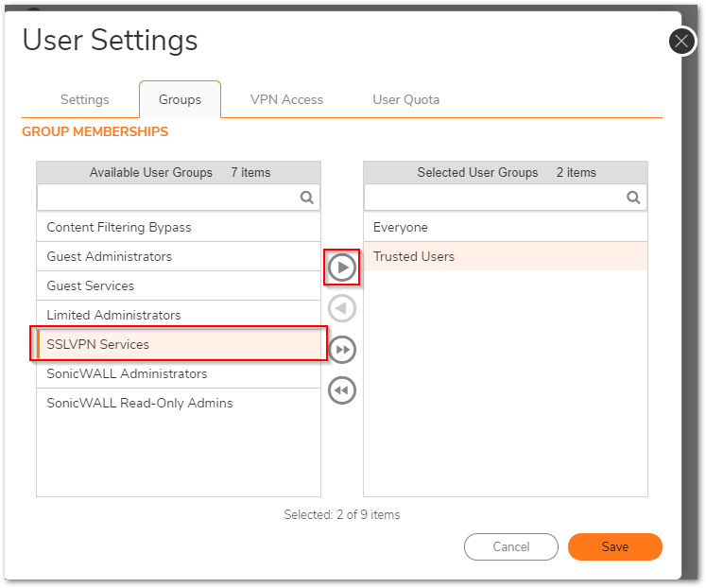Switch to the Settings tab
This screenshot has height=588, width=706.
(x=85, y=99)
